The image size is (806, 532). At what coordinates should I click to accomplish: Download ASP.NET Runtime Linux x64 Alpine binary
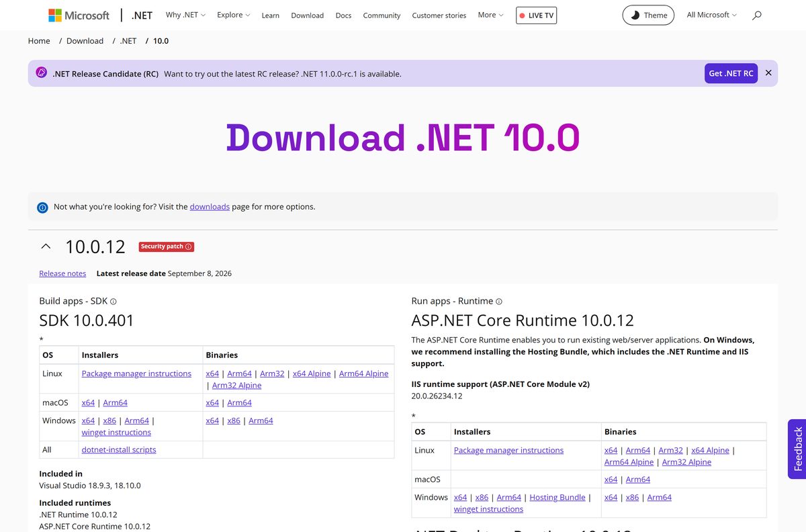pyautogui.click(x=710, y=450)
